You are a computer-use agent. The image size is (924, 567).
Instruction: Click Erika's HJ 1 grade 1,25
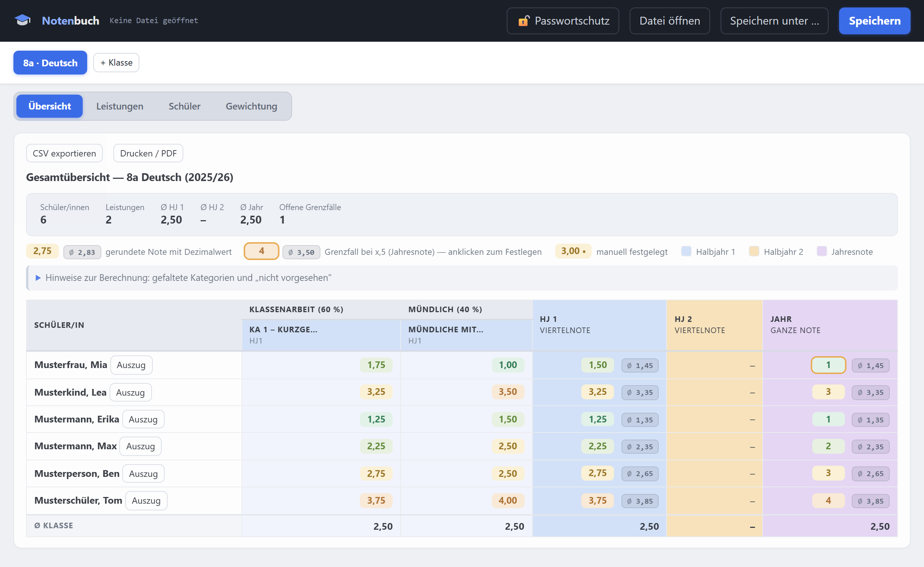tap(597, 419)
